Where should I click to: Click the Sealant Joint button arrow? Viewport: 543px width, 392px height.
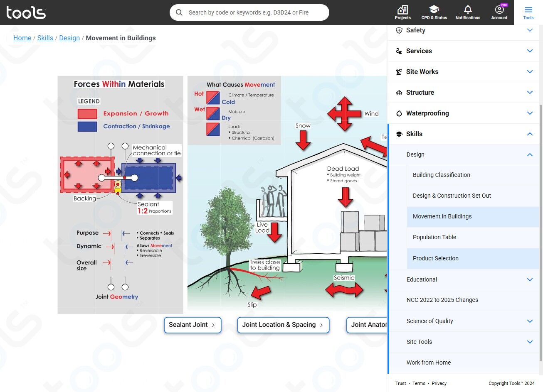click(x=213, y=325)
